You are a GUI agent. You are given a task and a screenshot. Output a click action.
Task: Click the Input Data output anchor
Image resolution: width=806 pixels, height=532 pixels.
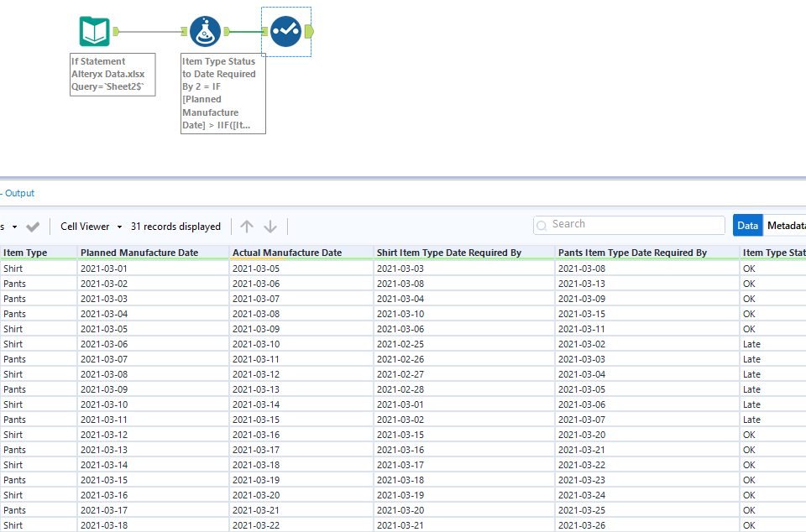[x=116, y=32]
